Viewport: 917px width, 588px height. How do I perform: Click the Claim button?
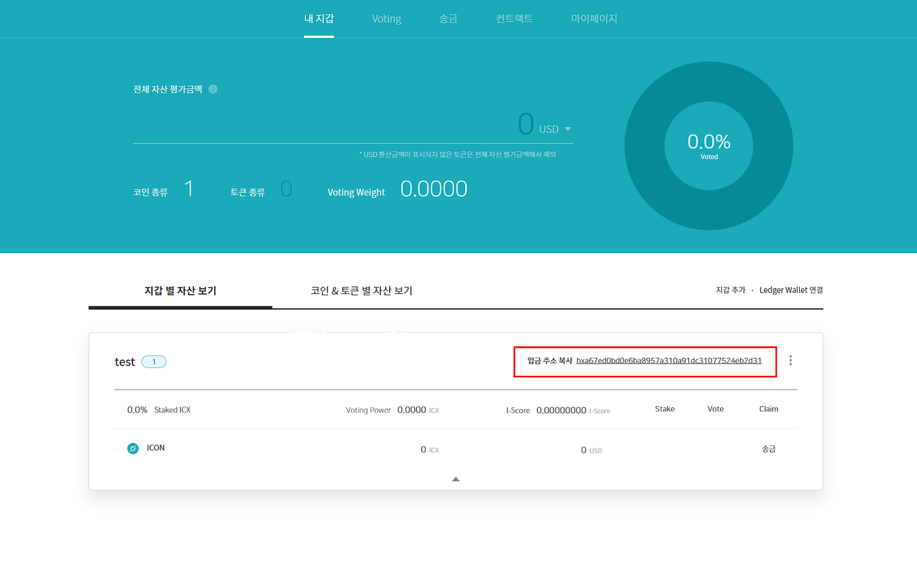point(768,409)
